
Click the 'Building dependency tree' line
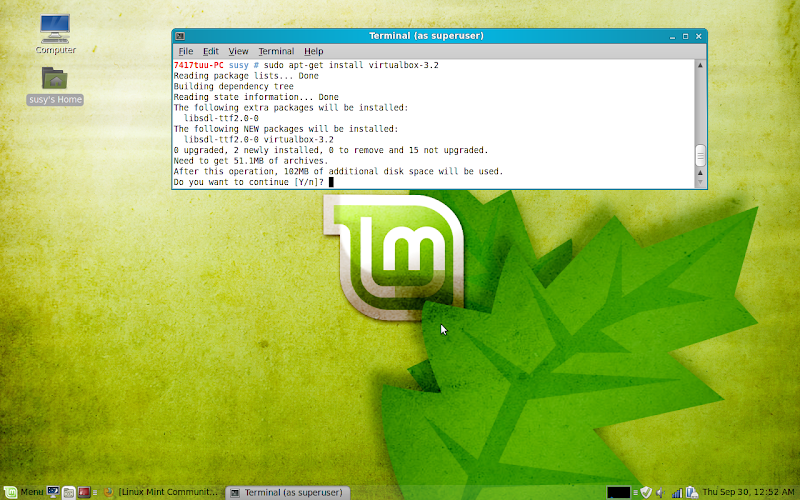[x=233, y=87]
